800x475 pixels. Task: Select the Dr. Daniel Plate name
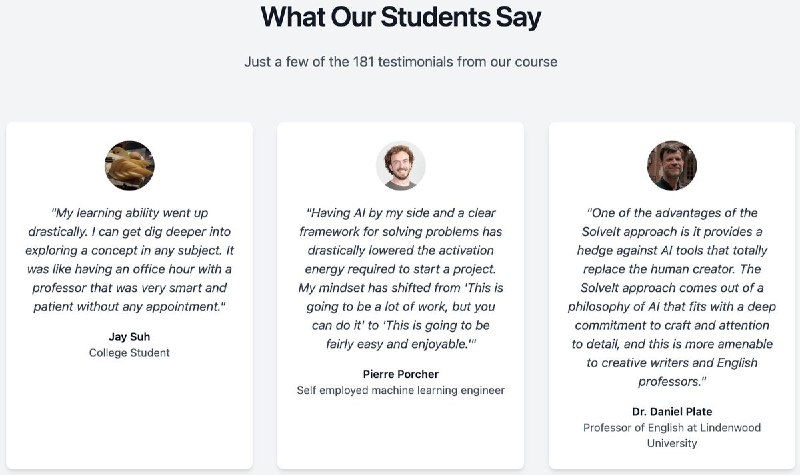point(671,411)
